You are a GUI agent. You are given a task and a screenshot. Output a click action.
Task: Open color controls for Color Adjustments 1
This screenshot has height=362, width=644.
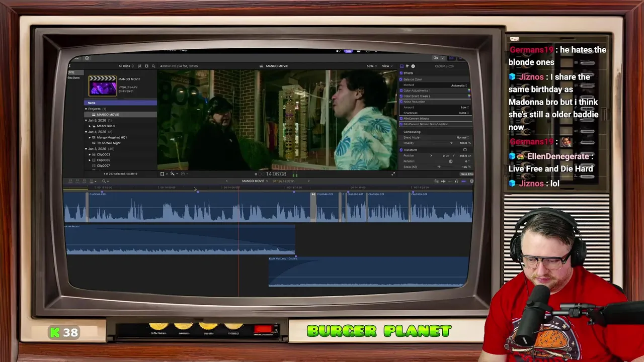(x=469, y=90)
